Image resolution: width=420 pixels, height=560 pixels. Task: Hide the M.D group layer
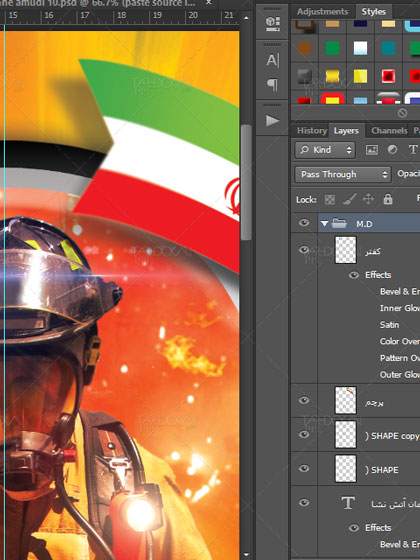[304, 223]
